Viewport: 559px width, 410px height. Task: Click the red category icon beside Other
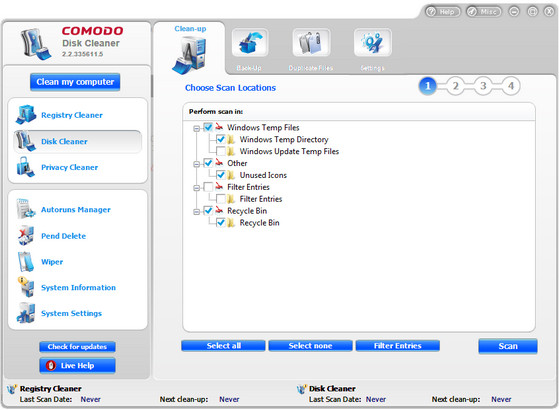click(220, 163)
